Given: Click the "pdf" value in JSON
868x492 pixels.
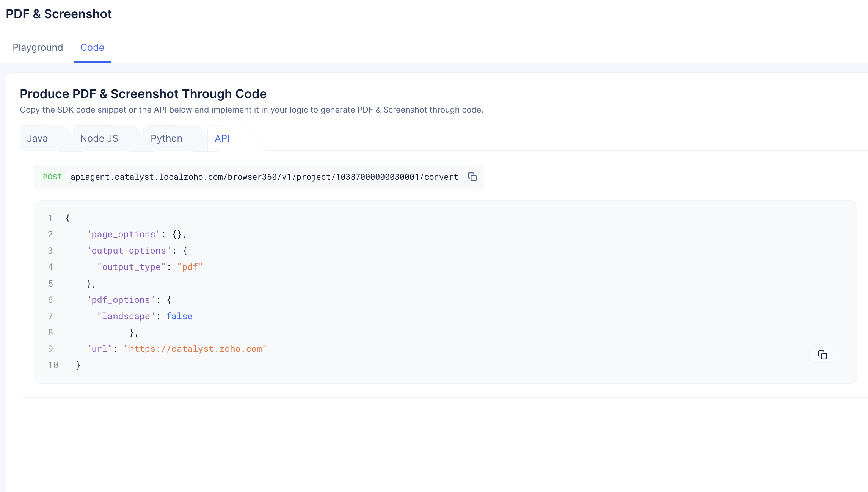Looking at the screenshot, I should (190, 267).
